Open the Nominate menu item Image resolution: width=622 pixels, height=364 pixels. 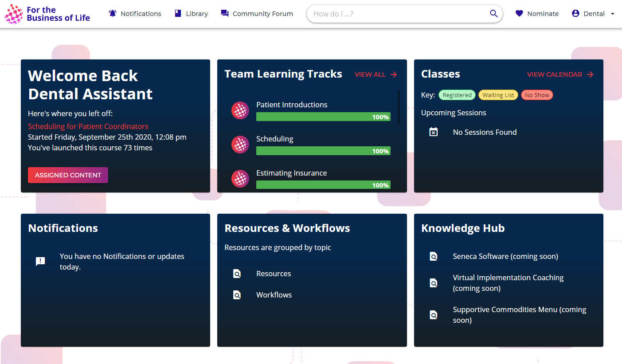(537, 14)
